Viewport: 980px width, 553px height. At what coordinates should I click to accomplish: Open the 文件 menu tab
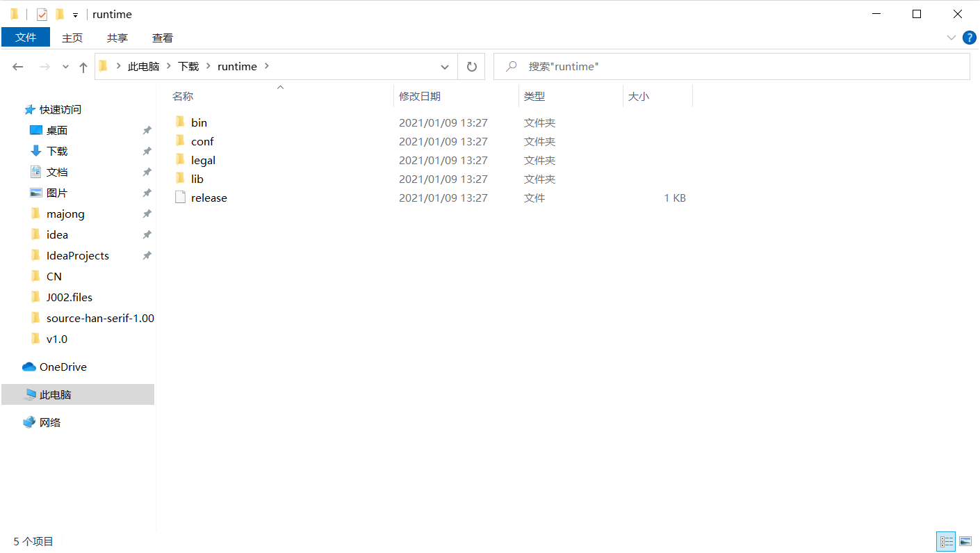pyautogui.click(x=26, y=38)
